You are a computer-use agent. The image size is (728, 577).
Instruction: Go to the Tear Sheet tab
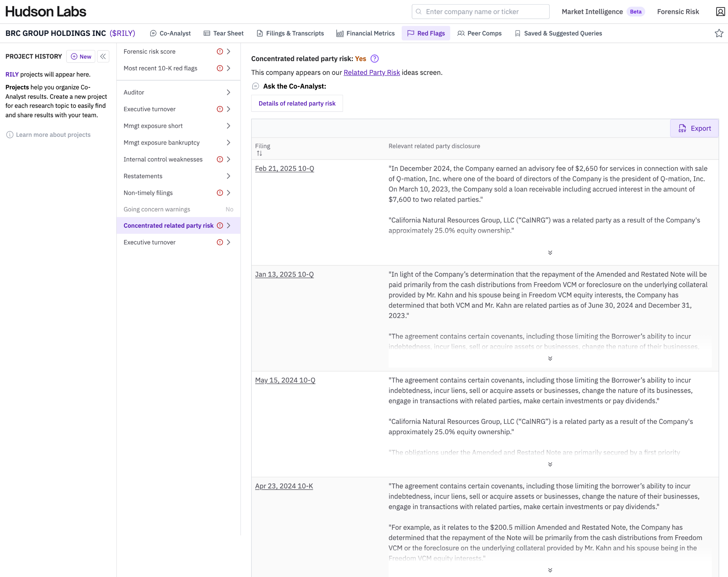(224, 33)
